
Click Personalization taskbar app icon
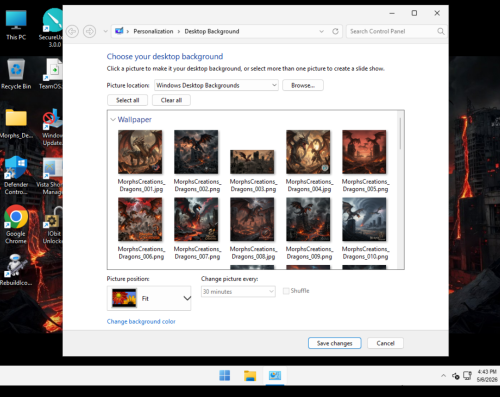[x=275, y=375]
